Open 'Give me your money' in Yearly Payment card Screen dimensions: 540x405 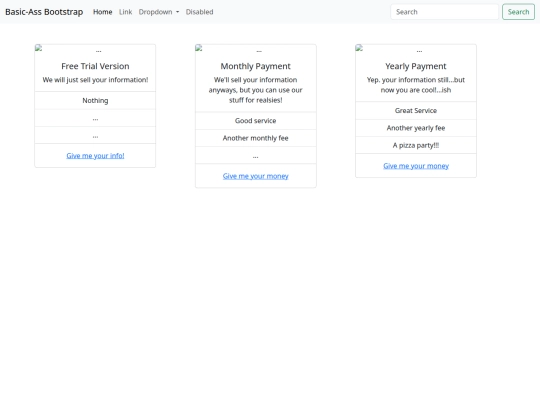click(416, 166)
